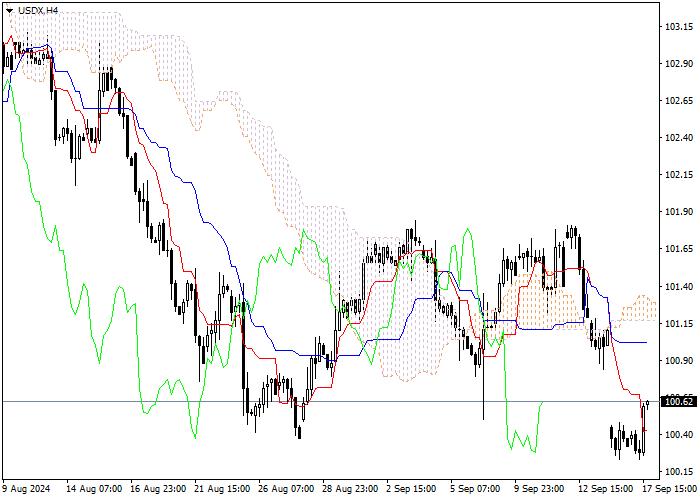
Task: Click the 102.15 price axis label
Action: (679, 175)
